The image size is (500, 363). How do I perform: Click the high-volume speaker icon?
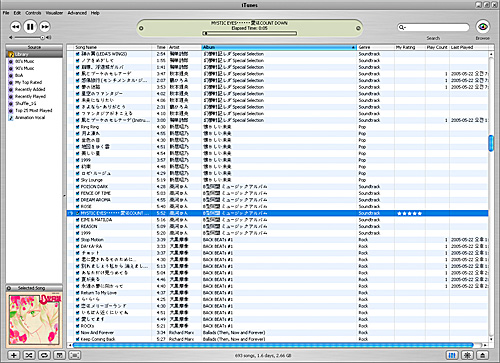49,37
